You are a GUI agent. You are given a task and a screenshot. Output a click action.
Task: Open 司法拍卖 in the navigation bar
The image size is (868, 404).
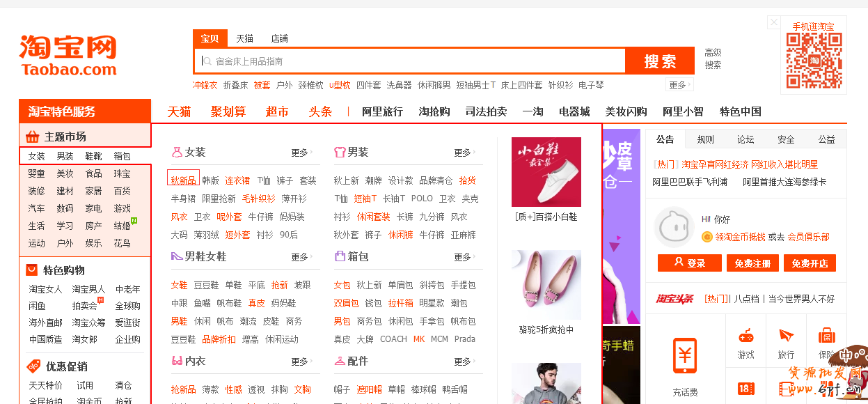(x=486, y=111)
